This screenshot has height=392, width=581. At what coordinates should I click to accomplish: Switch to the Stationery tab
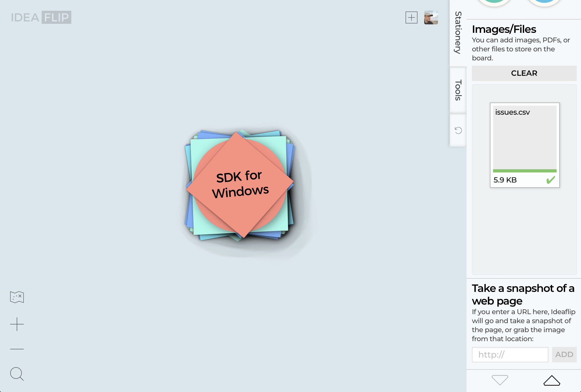[x=458, y=33]
